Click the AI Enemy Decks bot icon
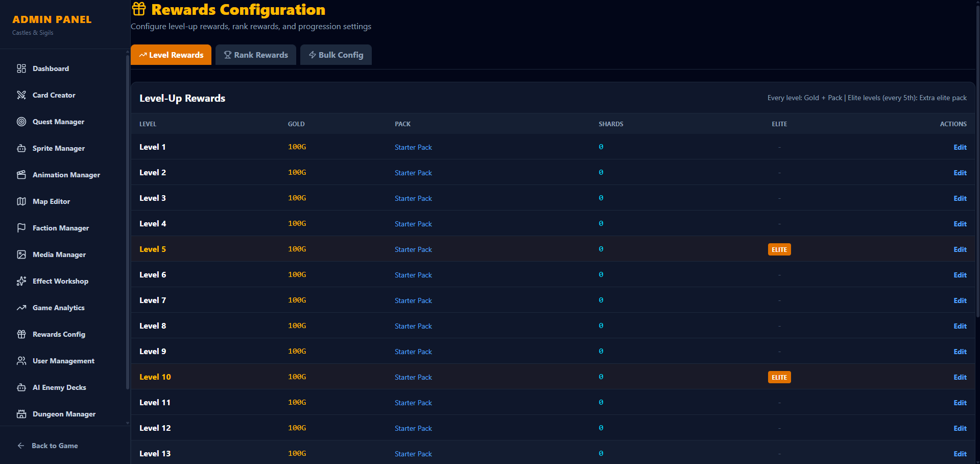Image resolution: width=980 pixels, height=464 pixels. click(21, 387)
